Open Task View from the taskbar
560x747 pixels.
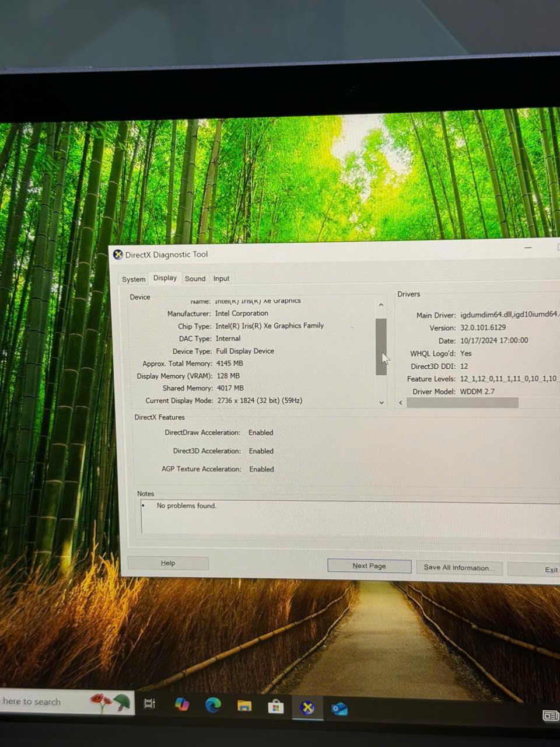[x=150, y=704]
